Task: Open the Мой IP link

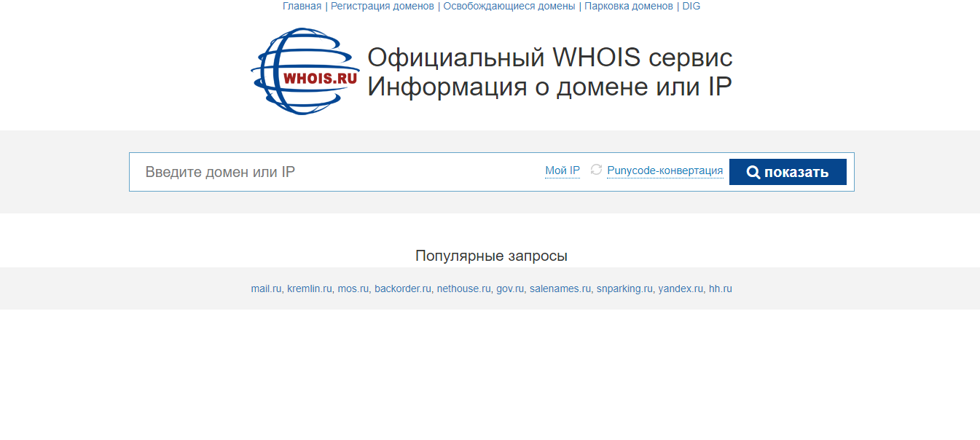Action: (x=562, y=170)
